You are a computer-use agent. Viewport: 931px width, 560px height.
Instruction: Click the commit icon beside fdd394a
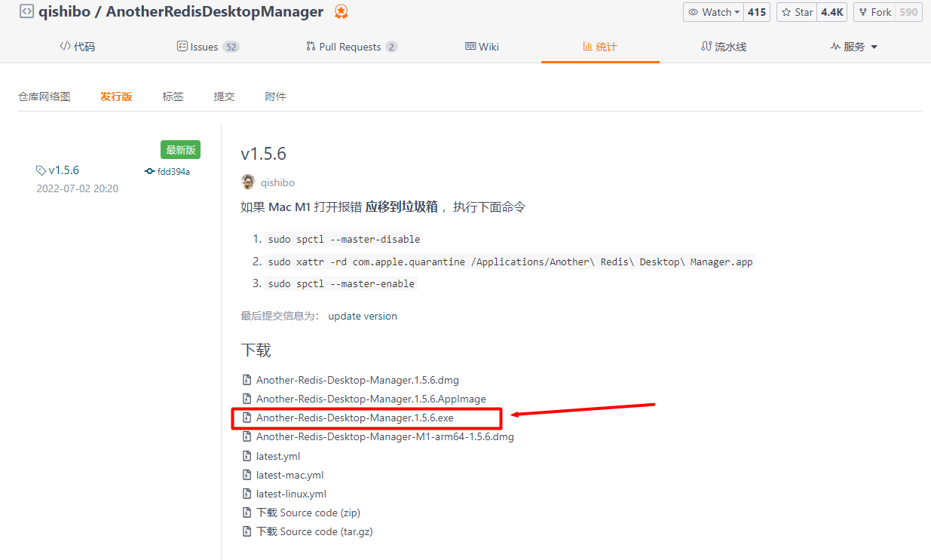coord(149,171)
